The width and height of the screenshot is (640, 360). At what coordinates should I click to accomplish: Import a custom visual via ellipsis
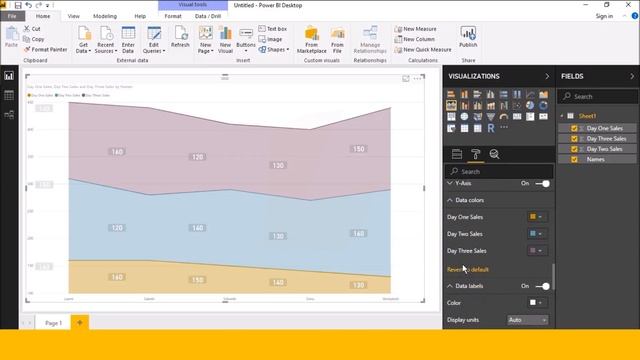coord(504,127)
